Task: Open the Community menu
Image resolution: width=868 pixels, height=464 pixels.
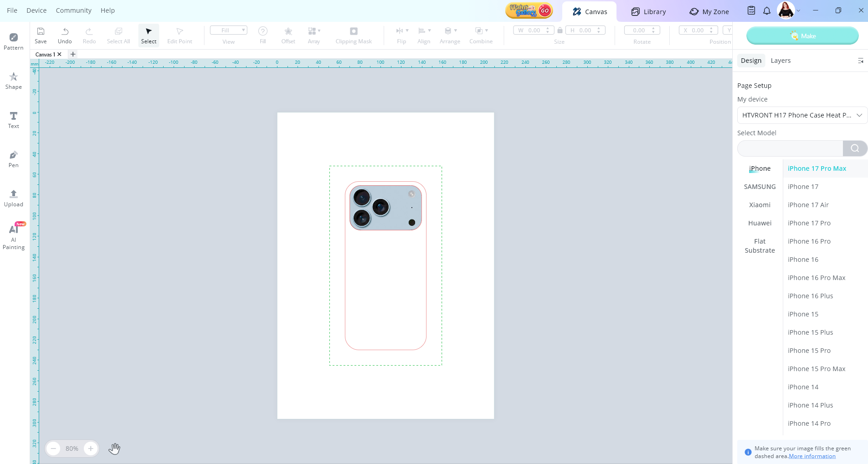Action: tap(73, 10)
